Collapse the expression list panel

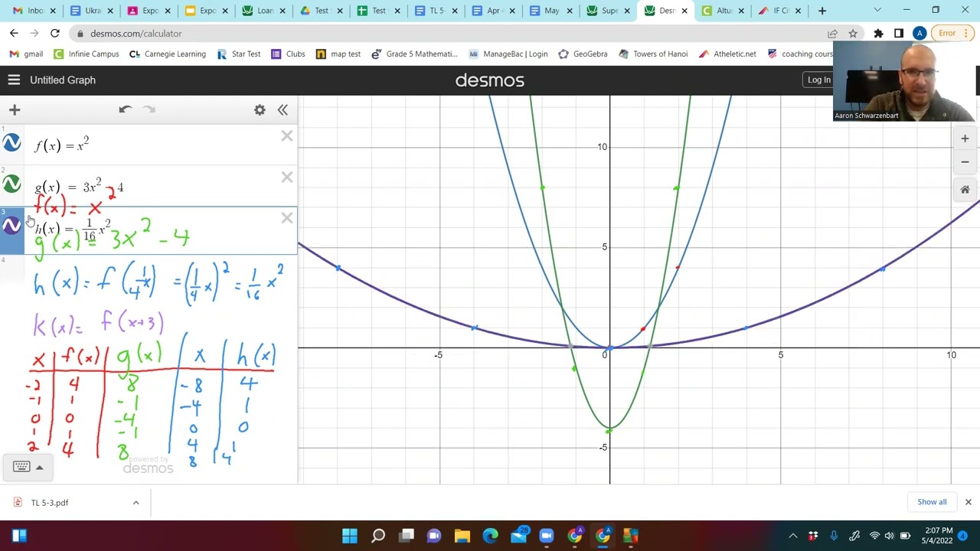click(283, 110)
